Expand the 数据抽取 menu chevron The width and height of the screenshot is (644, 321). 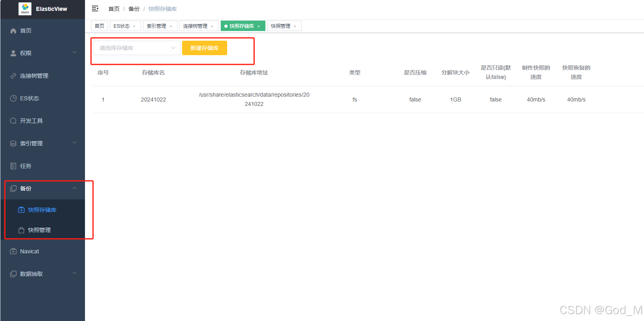point(75,273)
